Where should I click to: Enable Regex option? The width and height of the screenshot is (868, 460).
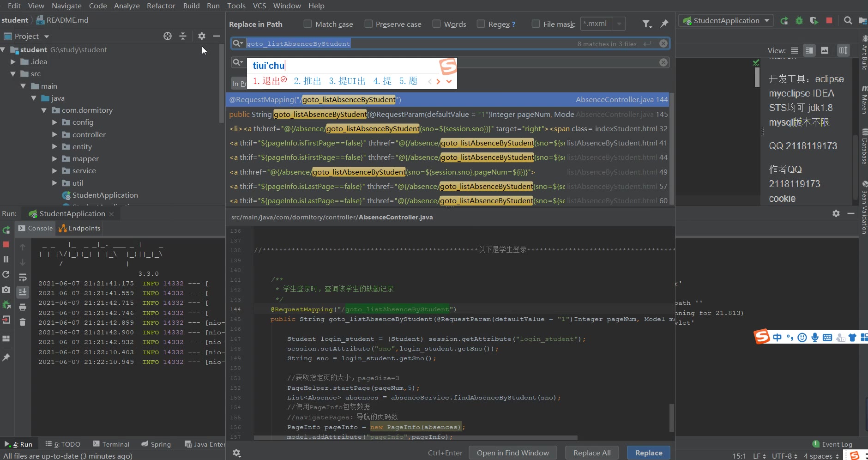[481, 24]
